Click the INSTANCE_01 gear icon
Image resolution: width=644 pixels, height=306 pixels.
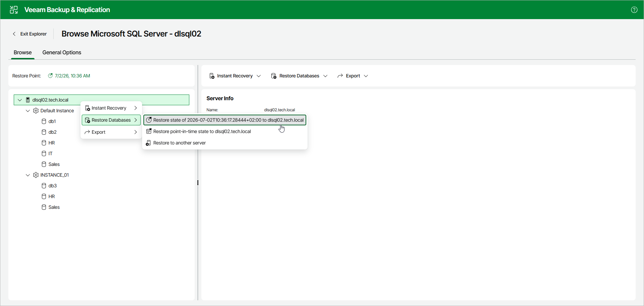point(36,175)
